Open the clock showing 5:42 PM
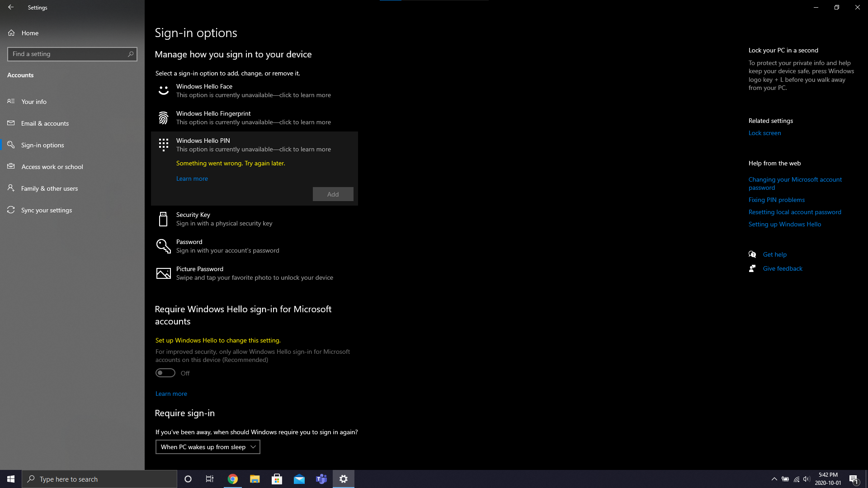 [x=828, y=479]
